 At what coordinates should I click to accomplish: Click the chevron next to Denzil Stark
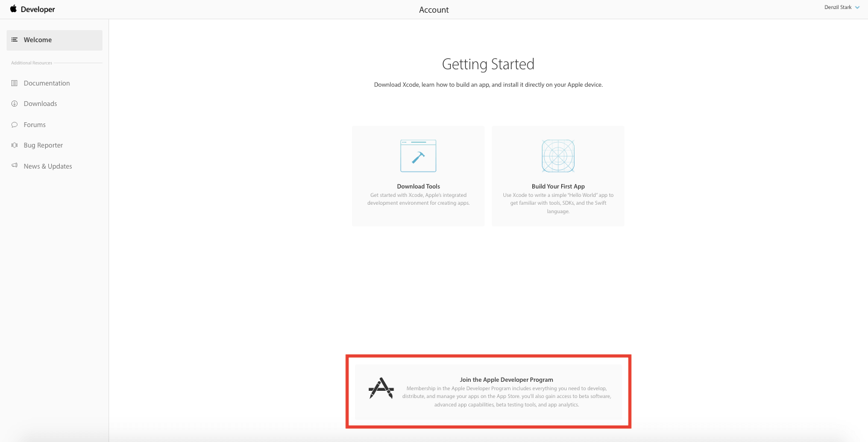(858, 8)
